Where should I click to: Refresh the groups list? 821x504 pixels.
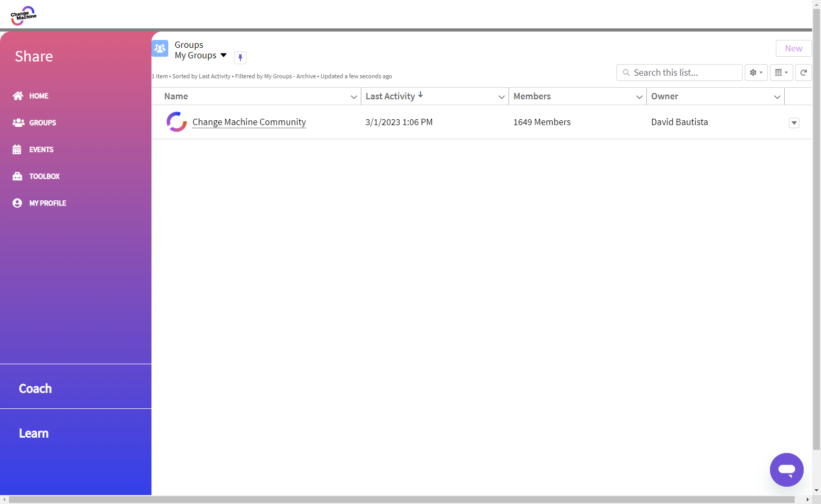pos(803,73)
